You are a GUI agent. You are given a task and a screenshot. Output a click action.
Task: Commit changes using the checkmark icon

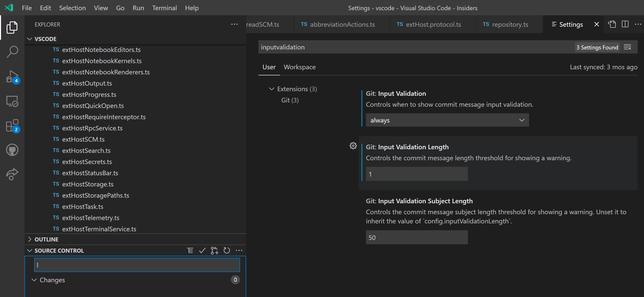pyautogui.click(x=202, y=250)
